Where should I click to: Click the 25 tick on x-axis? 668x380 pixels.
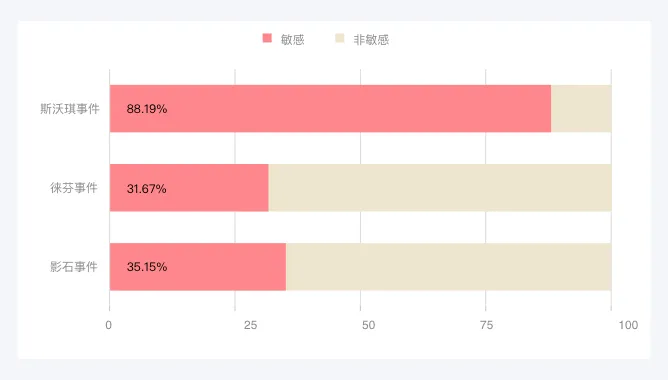[250, 325]
